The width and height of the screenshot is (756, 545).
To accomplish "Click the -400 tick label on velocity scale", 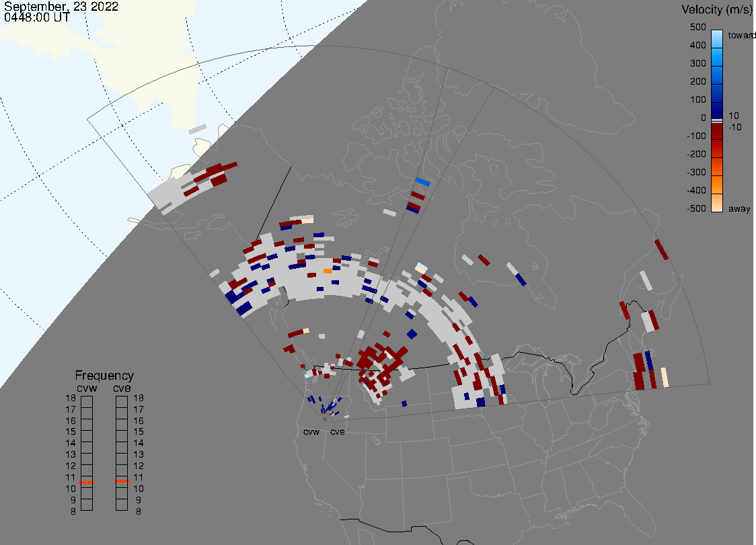I will (696, 190).
